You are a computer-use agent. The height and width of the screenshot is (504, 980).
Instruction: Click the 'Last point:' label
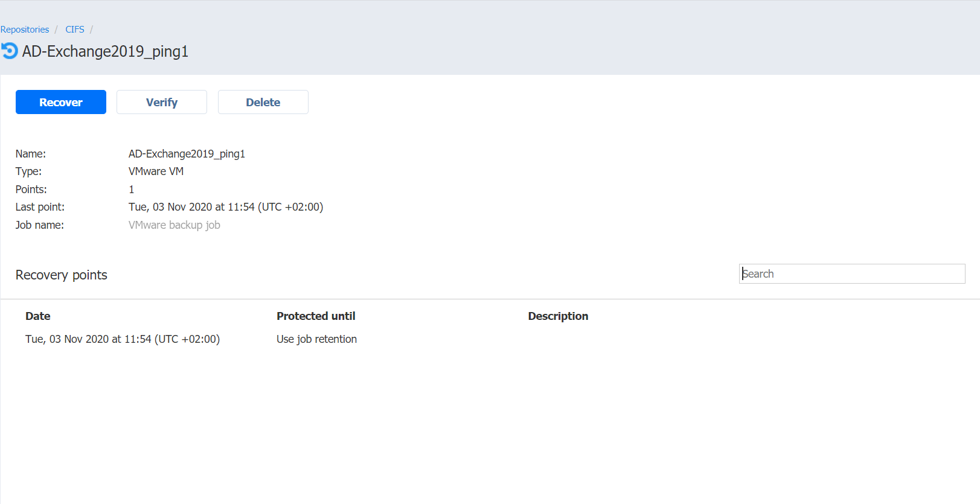(x=40, y=207)
